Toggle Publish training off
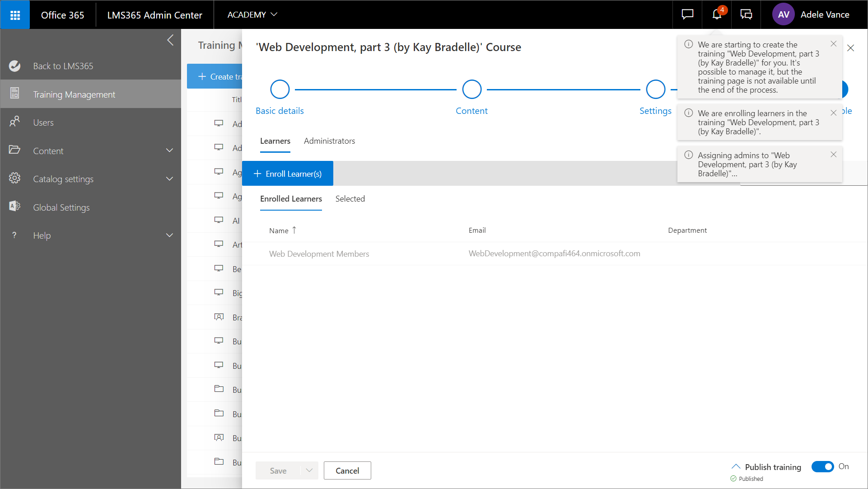The image size is (868, 489). [x=823, y=467]
